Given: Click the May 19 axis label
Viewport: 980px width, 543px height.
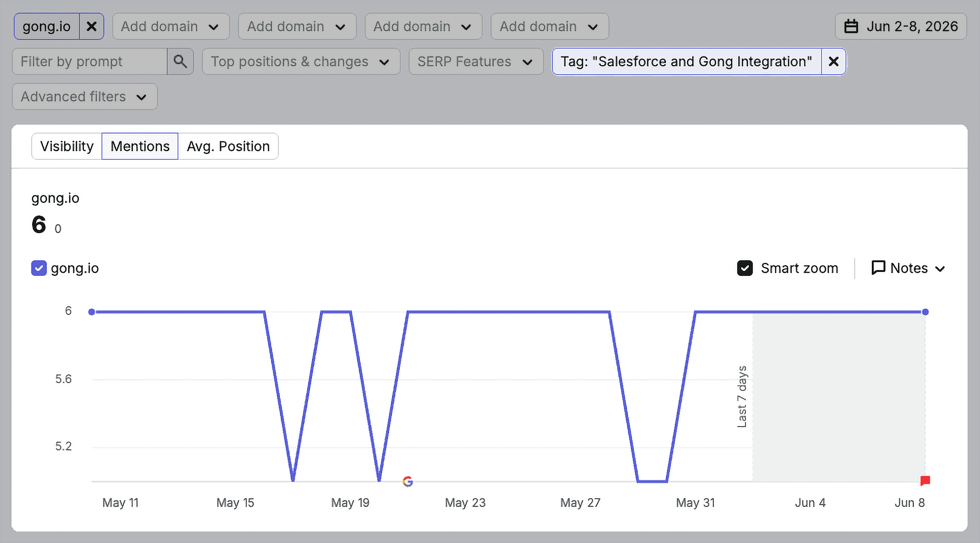Looking at the screenshot, I should click(350, 503).
